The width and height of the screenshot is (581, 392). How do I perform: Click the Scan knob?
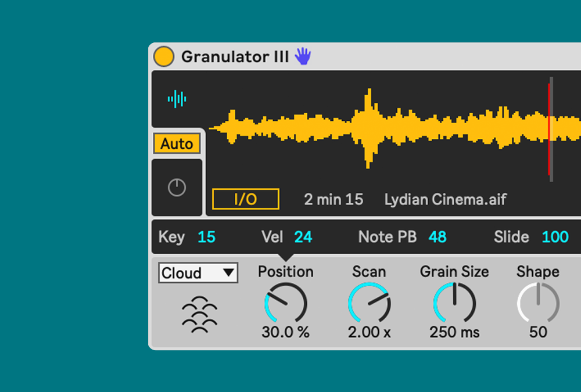point(369,303)
